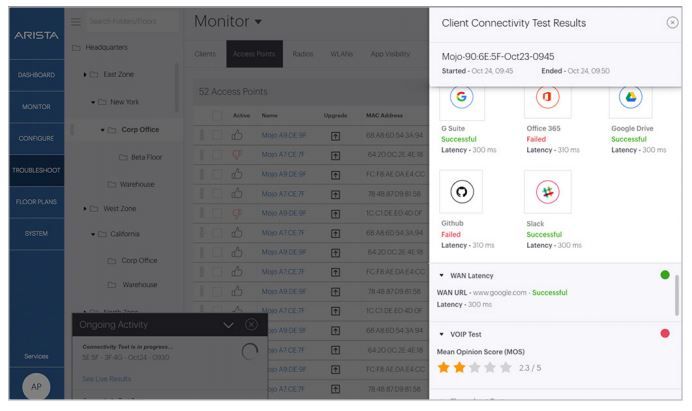Click the Headquarters folder icon
Viewport: 692px width, 411px height.
(76, 47)
